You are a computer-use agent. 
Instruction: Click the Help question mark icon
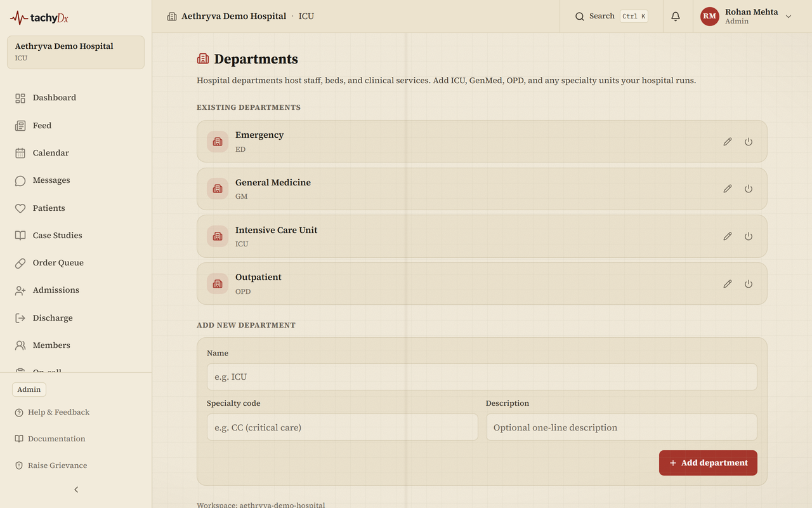(19, 413)
